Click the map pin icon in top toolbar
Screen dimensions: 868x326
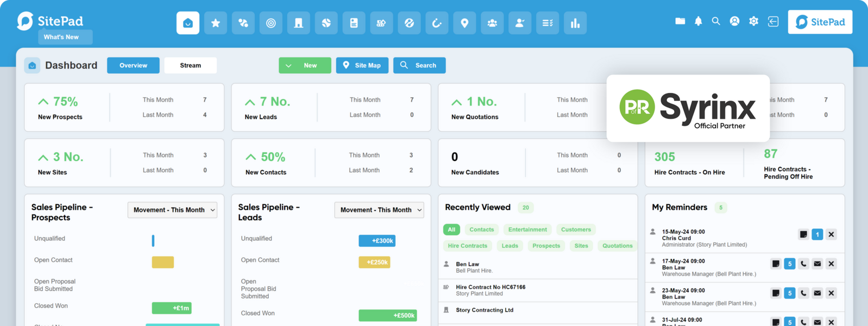[464, 23]
